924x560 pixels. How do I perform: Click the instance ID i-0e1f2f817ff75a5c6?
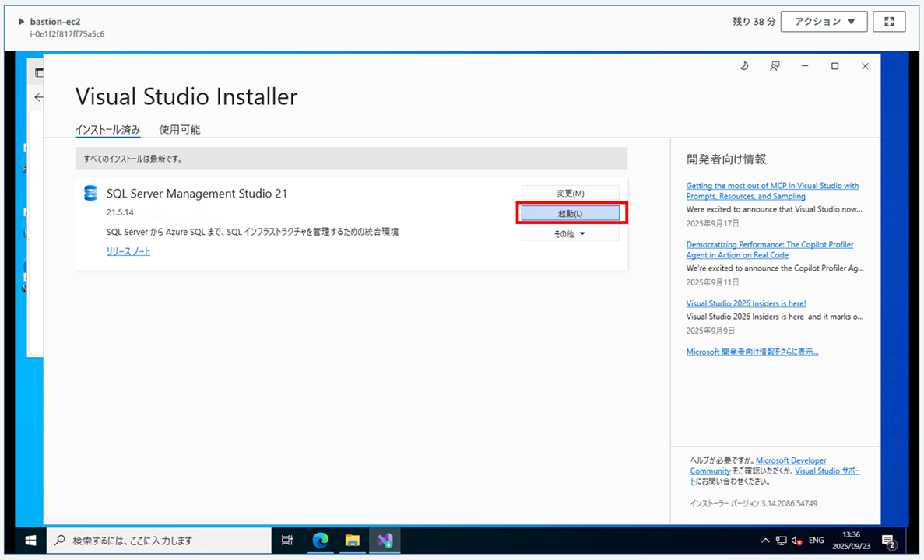tap(67, 34)
